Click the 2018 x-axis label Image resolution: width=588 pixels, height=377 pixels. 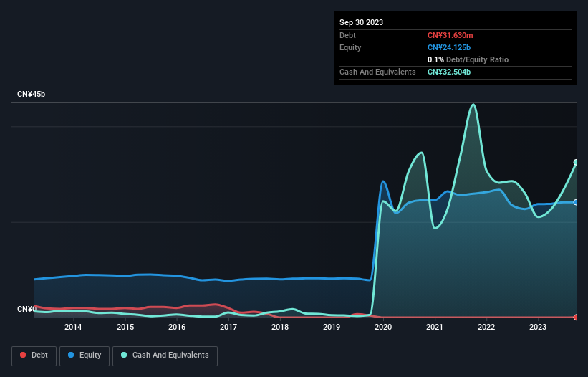pos(280,327)
